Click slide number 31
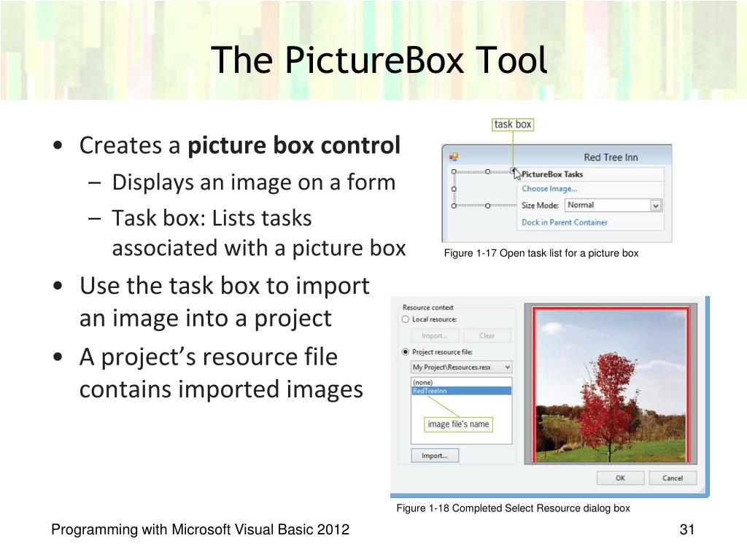 click(x=686, y=529)
